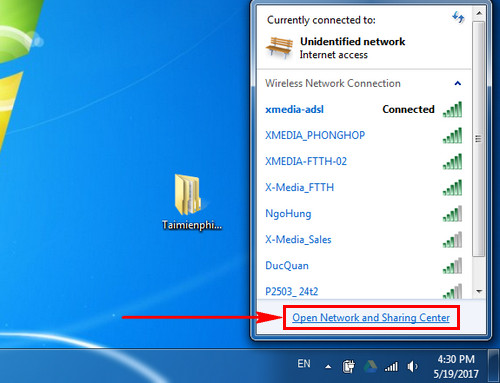The image size is (500, 383).
Task: Open Network and Sharing Center link
Action: coord(371,318)
